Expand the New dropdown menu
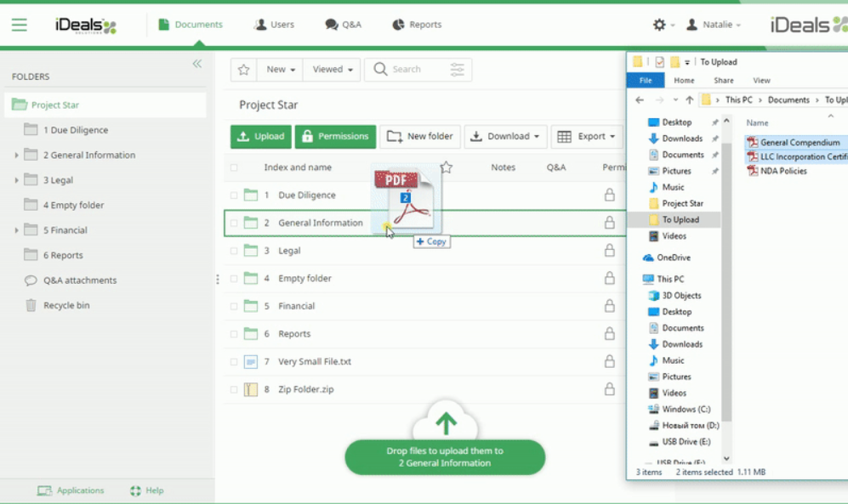Screen dimensions: 848x504 click(x=282, y=70)
